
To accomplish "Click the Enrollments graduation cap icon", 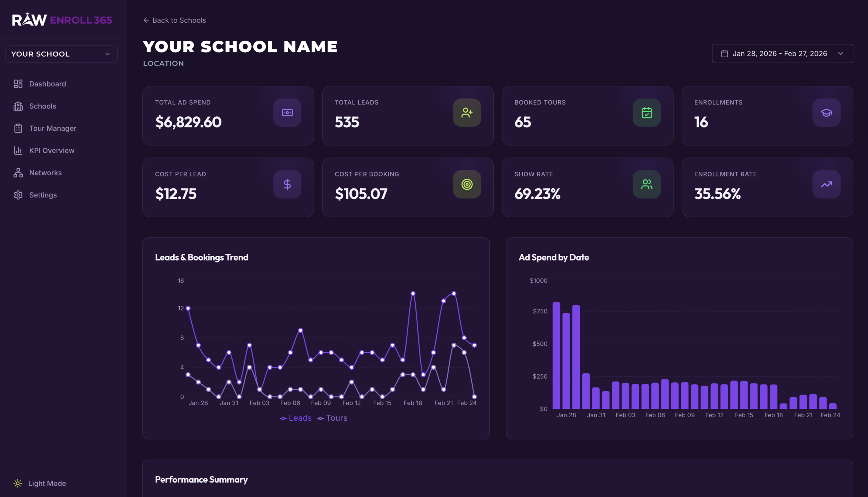I will 826,113.
